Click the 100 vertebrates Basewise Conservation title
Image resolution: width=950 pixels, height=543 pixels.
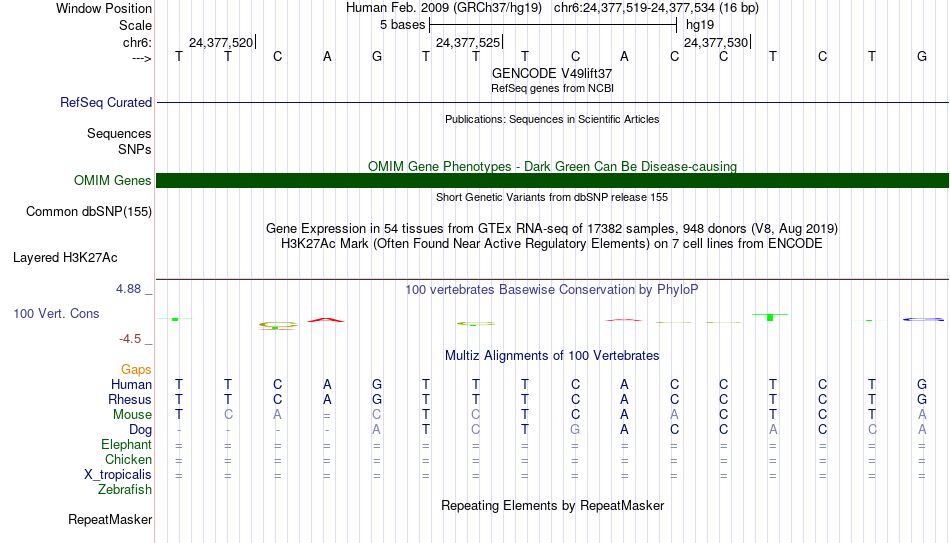(552, 290)
